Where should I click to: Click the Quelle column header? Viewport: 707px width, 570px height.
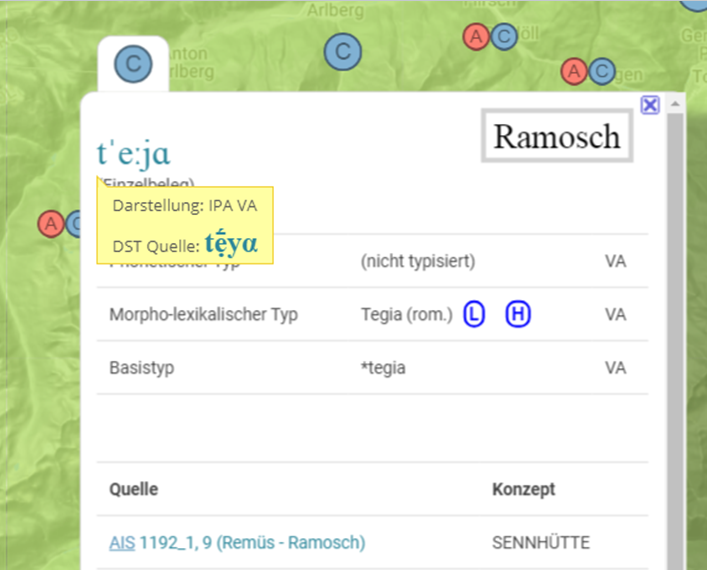click(x=133, y=489)
